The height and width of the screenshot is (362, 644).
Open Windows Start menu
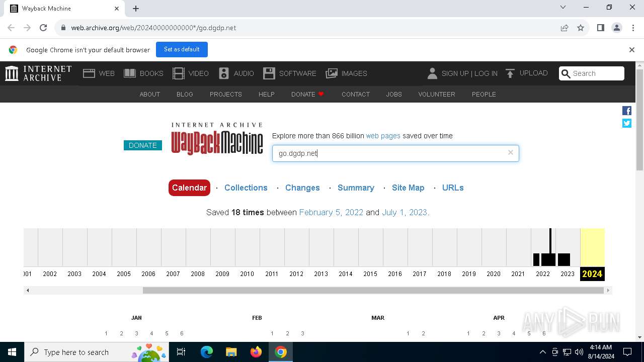coord(12,352)
